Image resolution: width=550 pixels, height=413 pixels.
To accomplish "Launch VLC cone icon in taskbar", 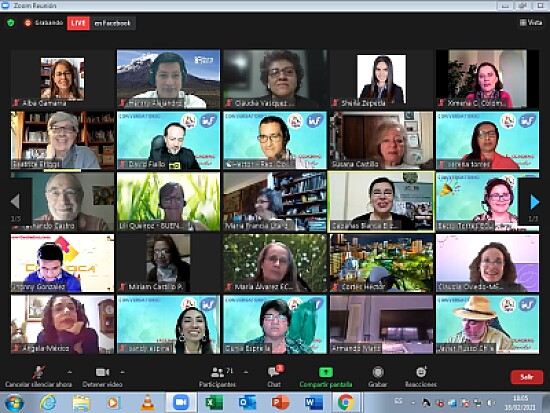I will pyautogui.click(x=148, y=402).
